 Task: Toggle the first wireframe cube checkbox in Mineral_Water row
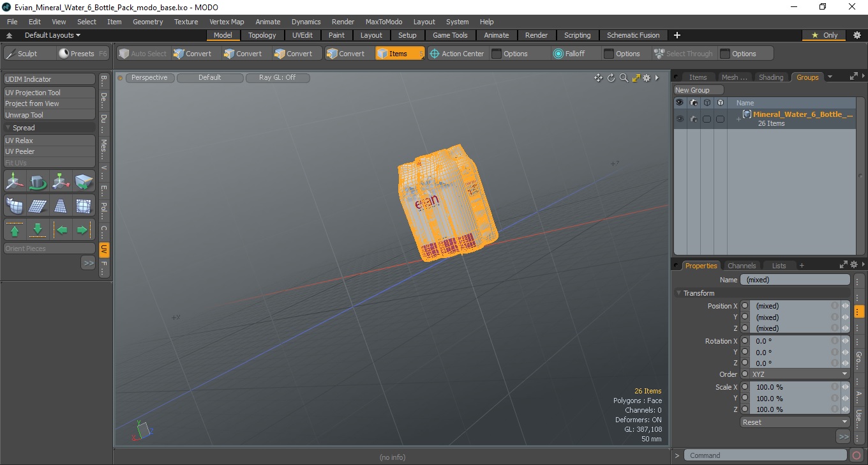click(x=707, y=119)
